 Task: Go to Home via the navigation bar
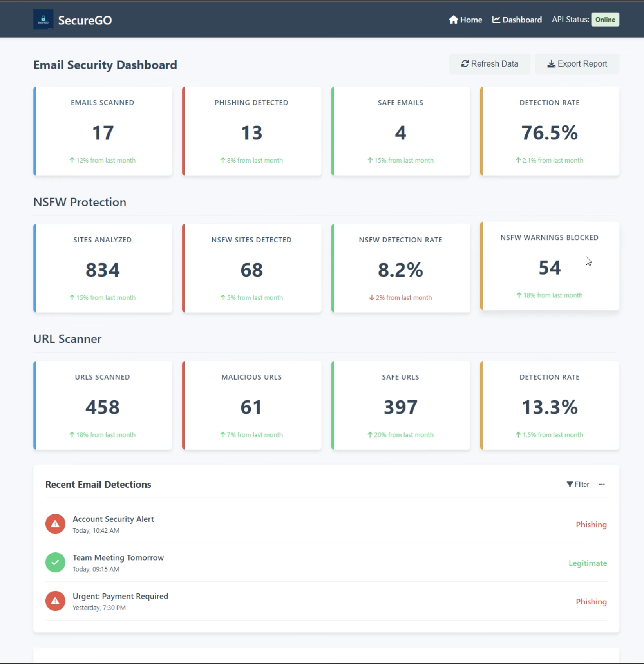pyautogui.click(x=466, y=19)
